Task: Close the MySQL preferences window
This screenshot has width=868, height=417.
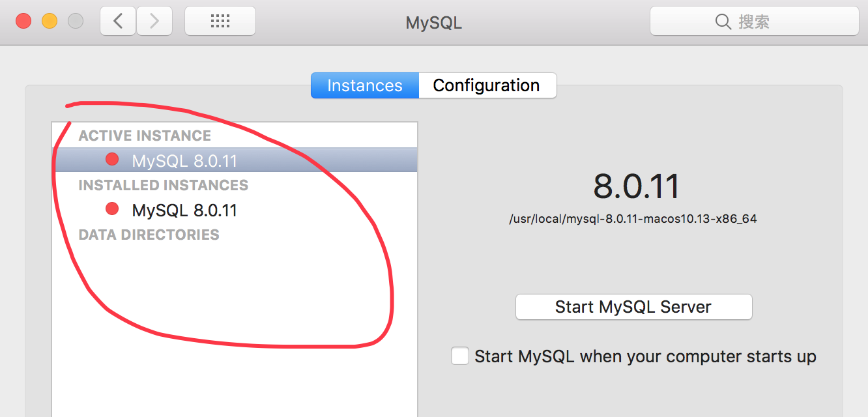Action: pos(23,22)
